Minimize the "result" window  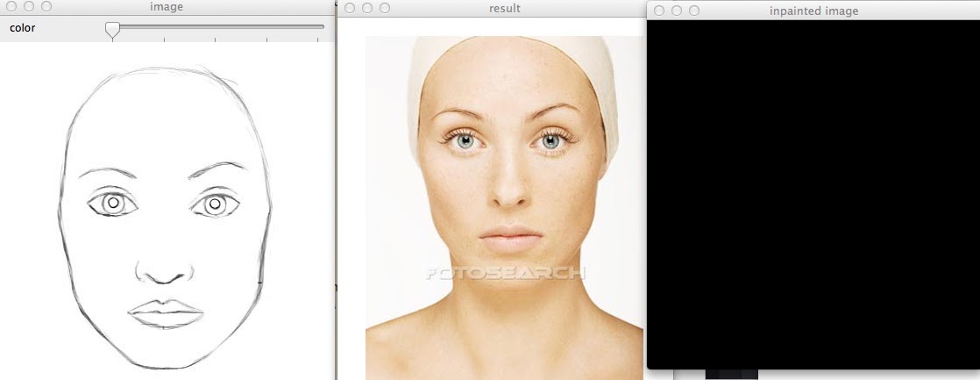point(367,8)
